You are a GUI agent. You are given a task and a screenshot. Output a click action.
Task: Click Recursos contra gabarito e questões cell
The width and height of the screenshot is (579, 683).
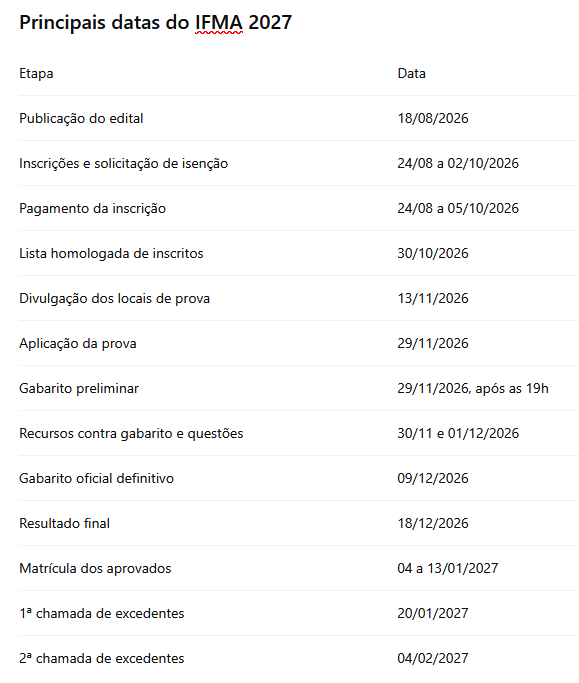coord(131,433)
